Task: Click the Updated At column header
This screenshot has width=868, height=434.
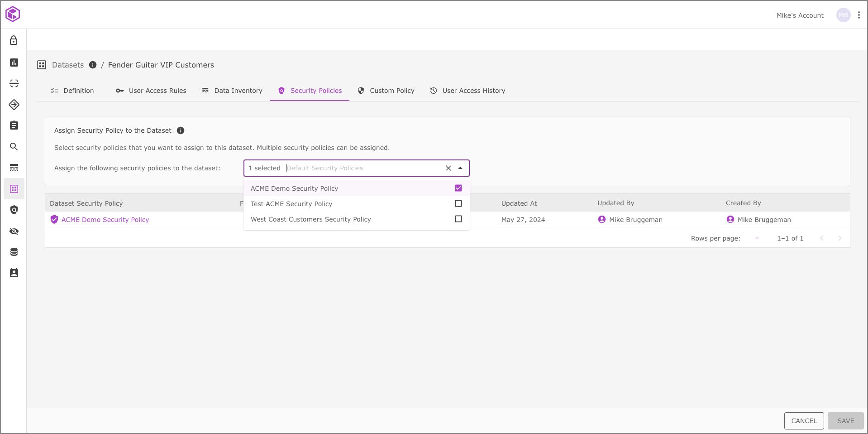Action: (519, 203)
